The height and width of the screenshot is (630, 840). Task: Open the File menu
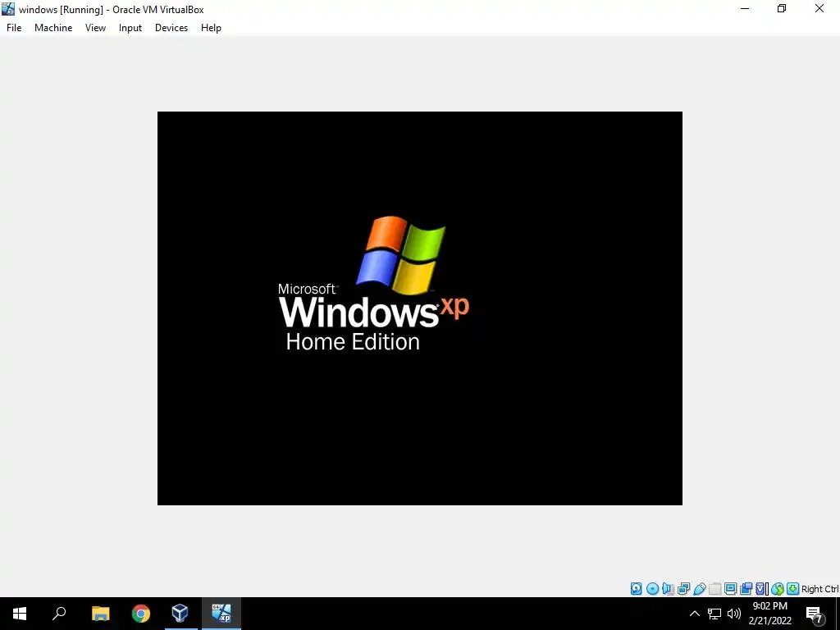(x=14, y=28)
